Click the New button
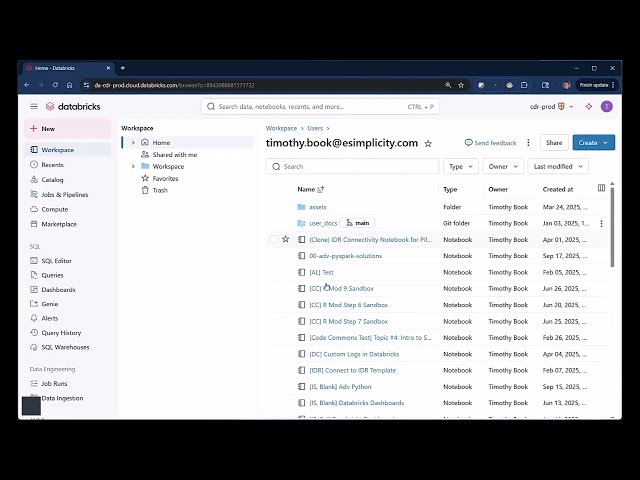This screenshot has width=640, height=480. (68, 129)
